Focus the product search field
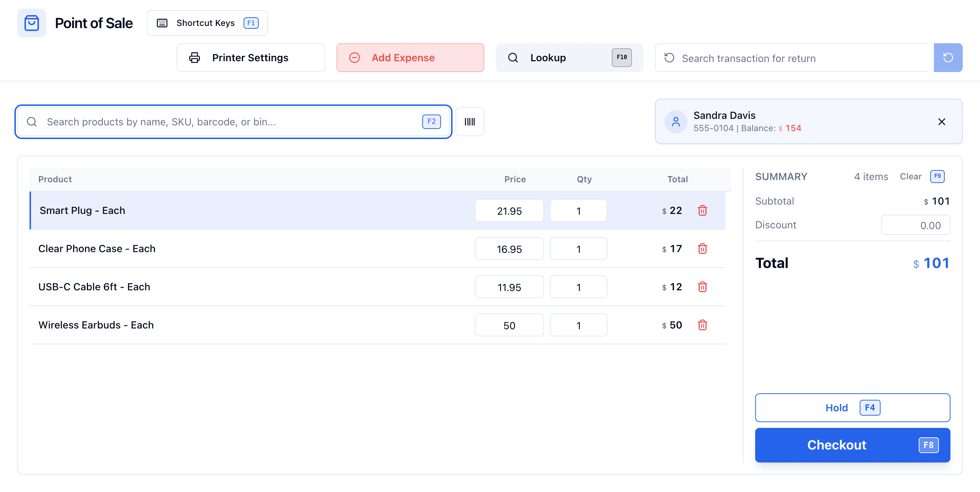This screenshot has height=492, width=980. [233, 122]
